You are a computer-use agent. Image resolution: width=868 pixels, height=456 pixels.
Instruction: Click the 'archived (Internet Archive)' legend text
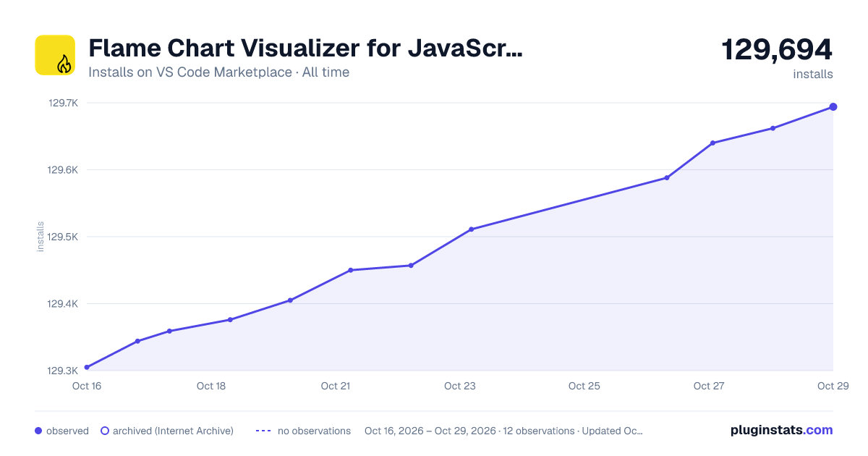click(x=173, y=431)
